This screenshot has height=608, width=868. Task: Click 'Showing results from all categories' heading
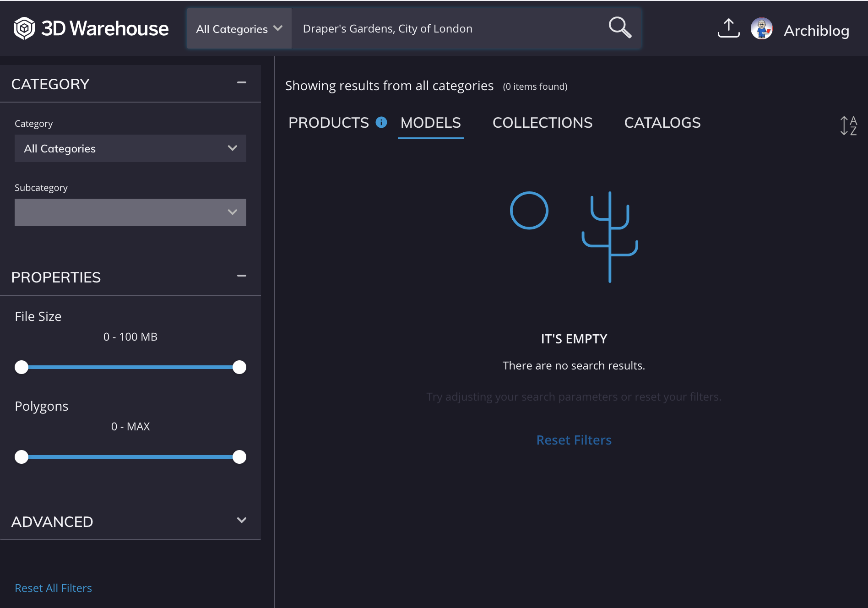click(390, 86)
